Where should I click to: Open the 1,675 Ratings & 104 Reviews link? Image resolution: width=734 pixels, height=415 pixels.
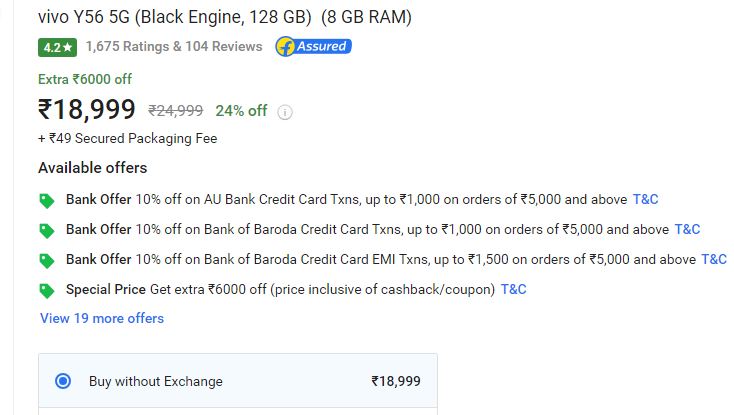174,46
